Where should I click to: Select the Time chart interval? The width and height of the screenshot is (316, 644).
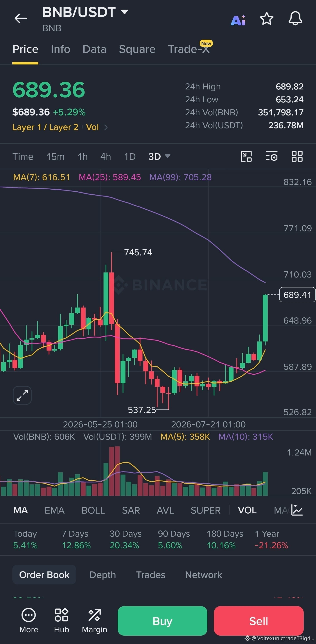click(23, 157)
